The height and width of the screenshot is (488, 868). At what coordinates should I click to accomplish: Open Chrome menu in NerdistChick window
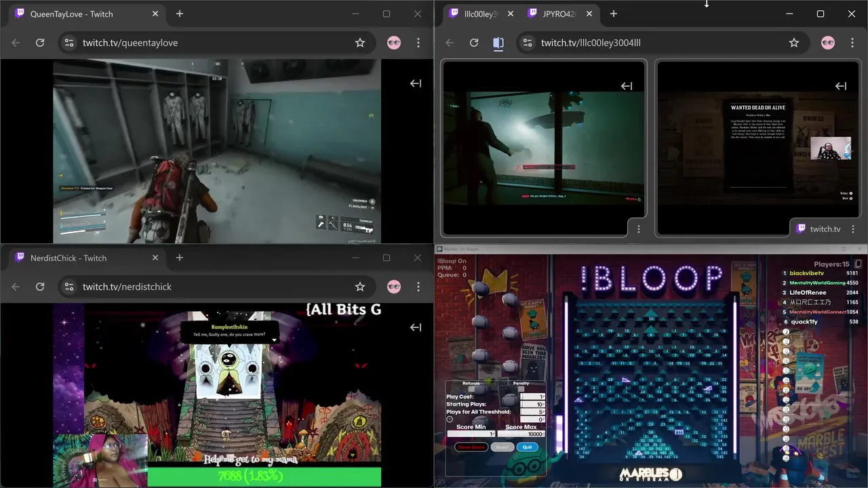(x=418, y=287)
